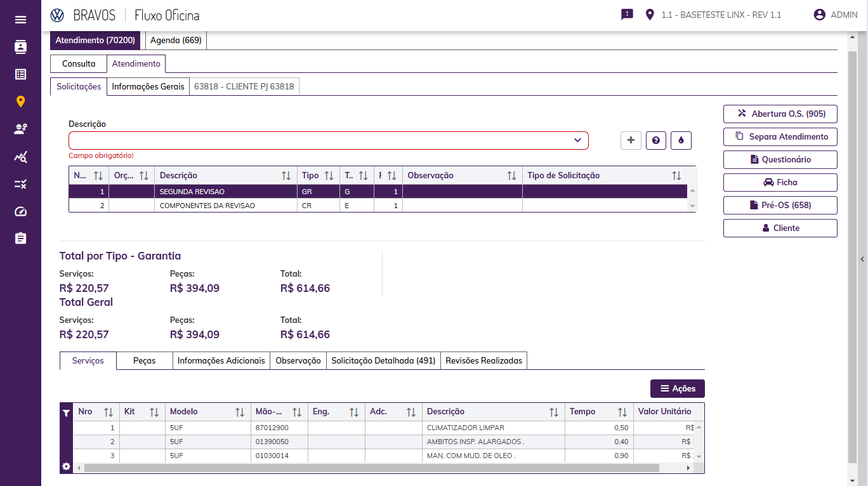The image size is (868, 486).
Task: Click the services table horizontal scrollbar
Action: (x=371, y=468)
